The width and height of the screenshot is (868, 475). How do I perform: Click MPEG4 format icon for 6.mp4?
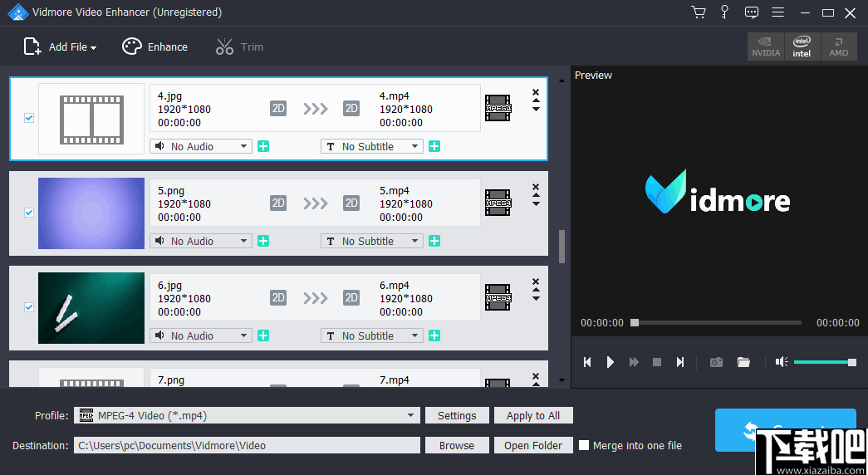point(498,297)
